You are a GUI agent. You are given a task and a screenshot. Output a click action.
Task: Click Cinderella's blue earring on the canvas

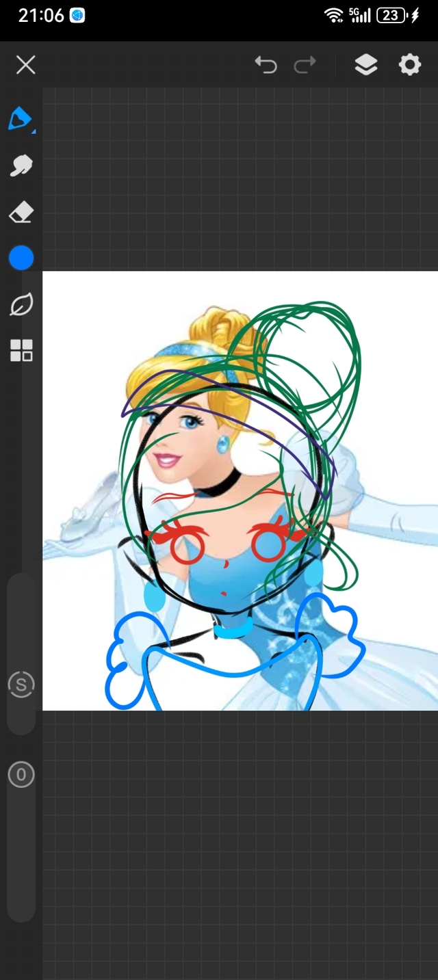click(224, 445)
